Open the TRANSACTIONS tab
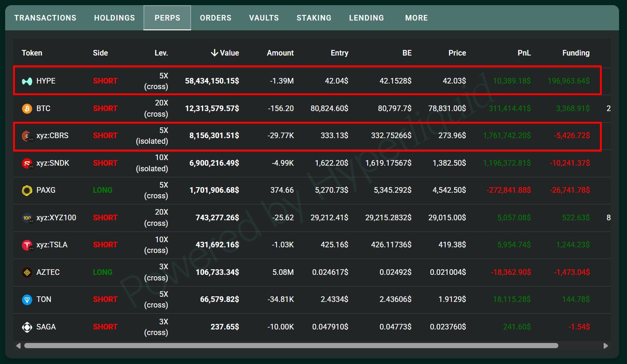This screenshot has width=627, height=364. (45, 18)
